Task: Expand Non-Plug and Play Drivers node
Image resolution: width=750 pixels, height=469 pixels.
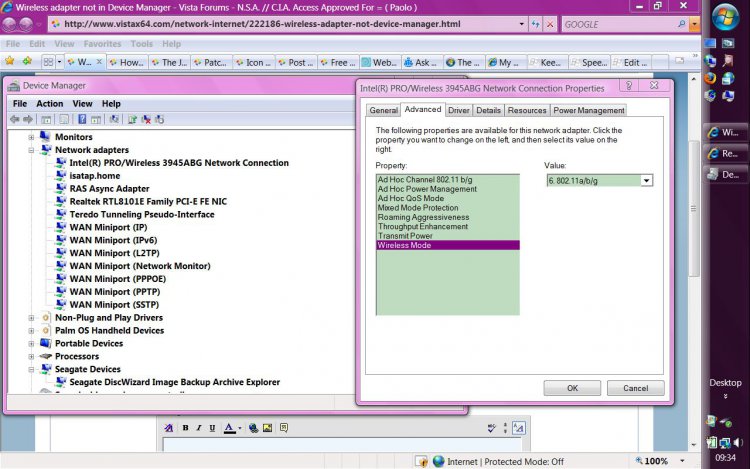Action: (31, 318)
